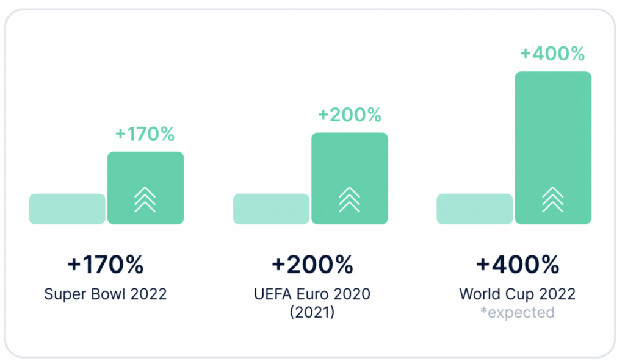Click the green +400% label above bar
625x364 pixels.
coord(553,54)
